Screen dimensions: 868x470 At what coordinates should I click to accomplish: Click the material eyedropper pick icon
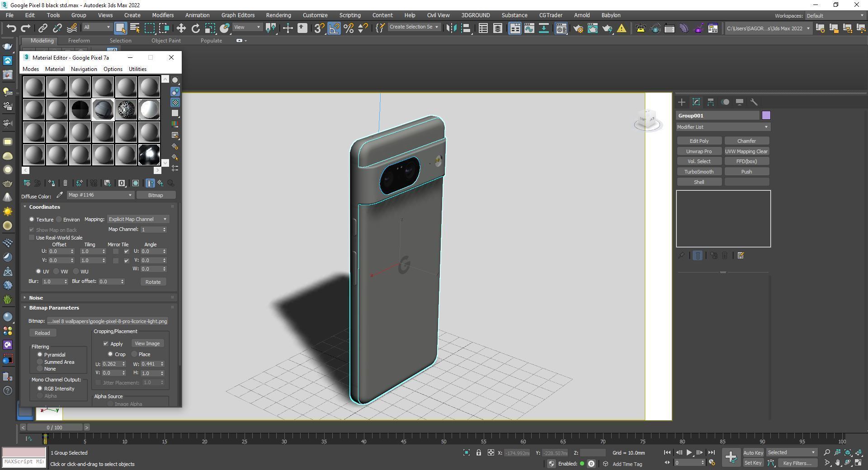tap(59, 195)
